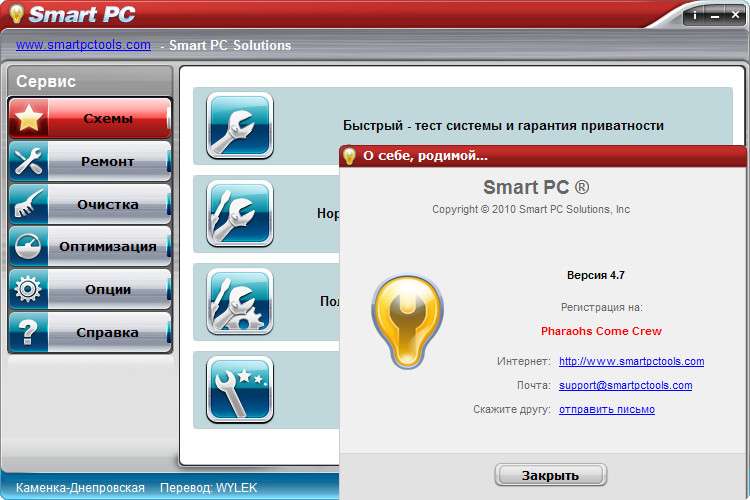Click the Smart PC Solutions header text

click(x=230, y=45)
